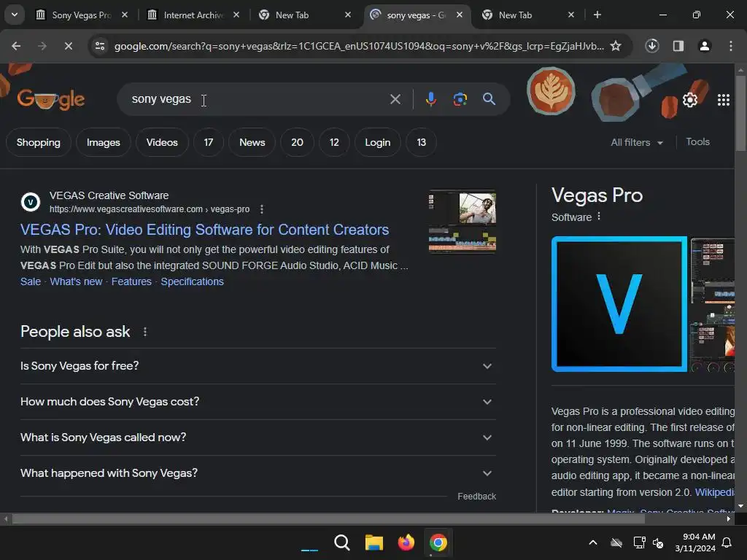The width and height of the screenshot is (747, 560).
Task: Open Windows taskbar Search
Action: (341, 542)
